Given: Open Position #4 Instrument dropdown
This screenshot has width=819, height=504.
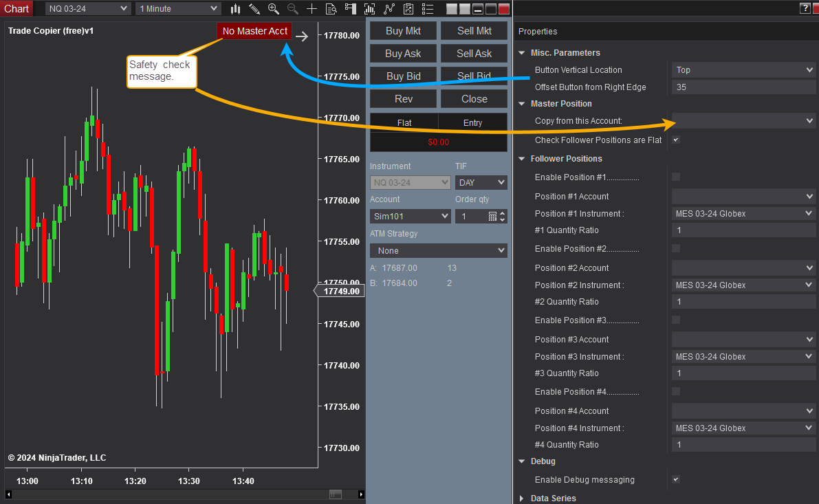Looking at the screenshot, I should coord(743,428).
